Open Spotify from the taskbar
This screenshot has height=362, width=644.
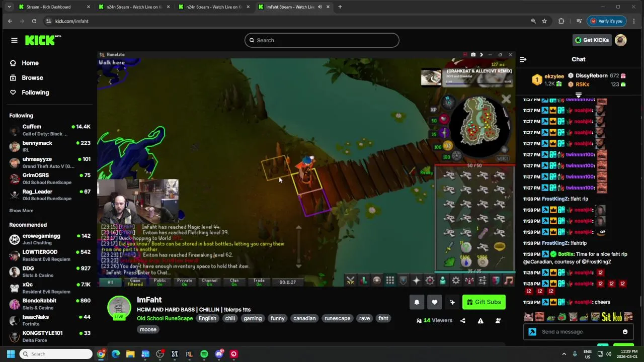(204, 354)
